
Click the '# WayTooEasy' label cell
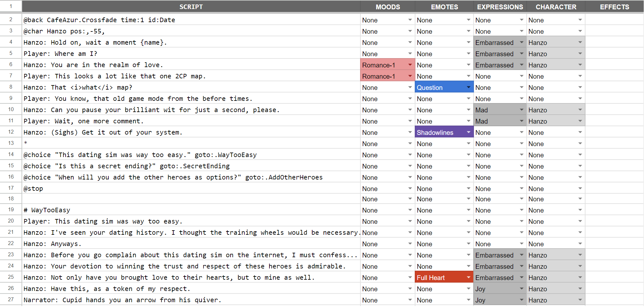click(191, 210)
